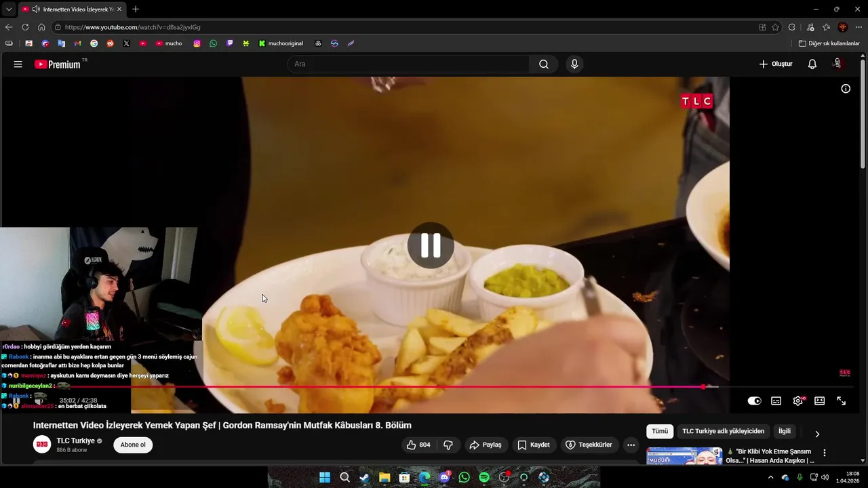Open the Gmail bookmark
This screenshot has width=868, height=488.
click(77, 43)
